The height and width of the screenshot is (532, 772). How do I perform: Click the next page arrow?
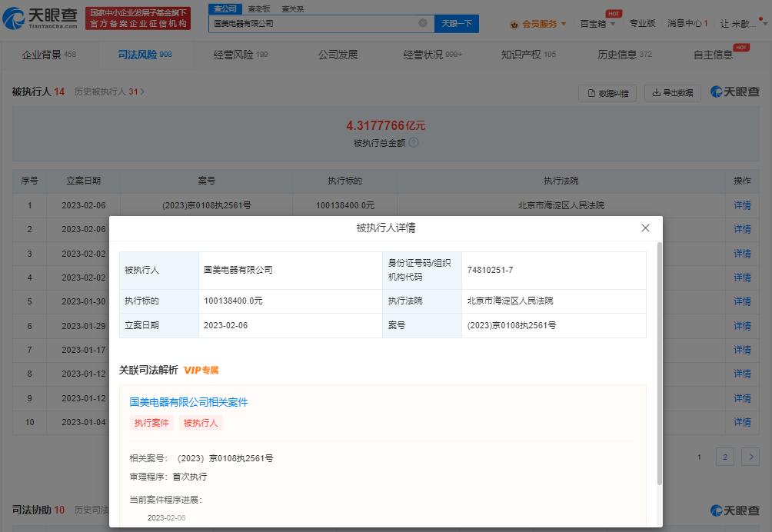tap(750, 457)
